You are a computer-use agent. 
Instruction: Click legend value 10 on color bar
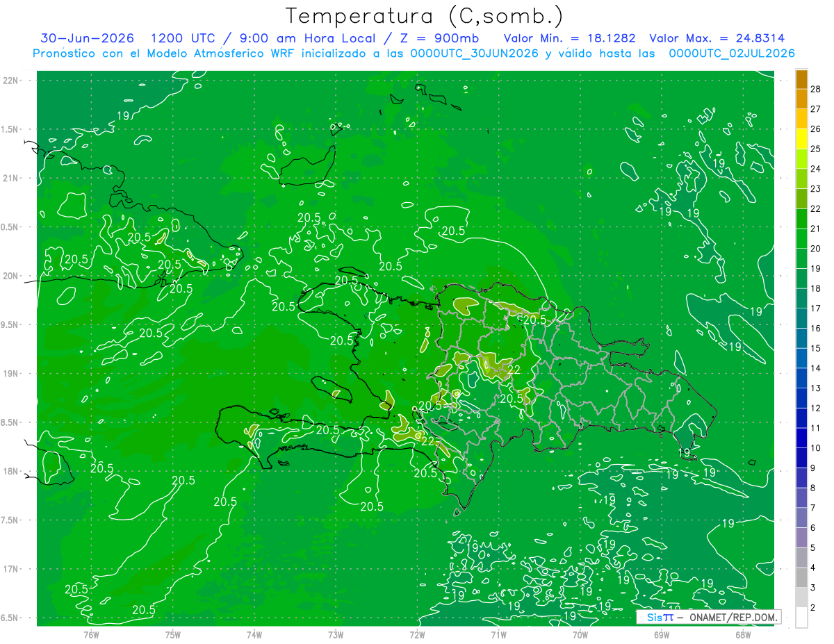point(815,448)
